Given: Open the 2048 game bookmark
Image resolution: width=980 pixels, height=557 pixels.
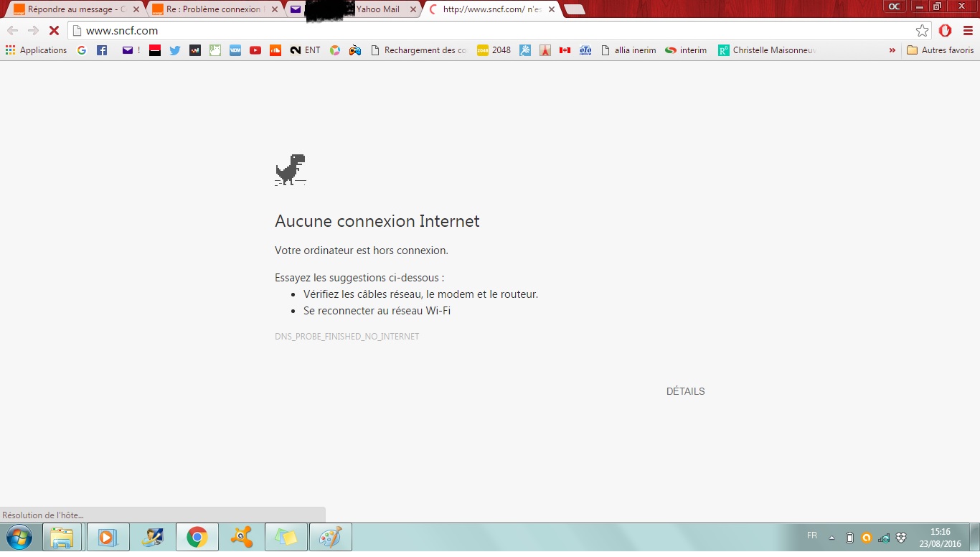Looking at the screenshot, I should [x=494, y=50].
